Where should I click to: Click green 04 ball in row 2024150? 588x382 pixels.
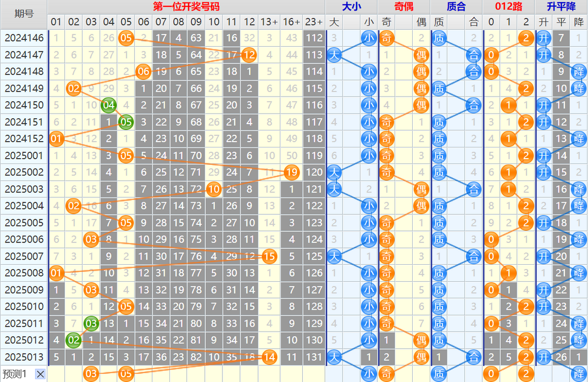pos(108,105)
